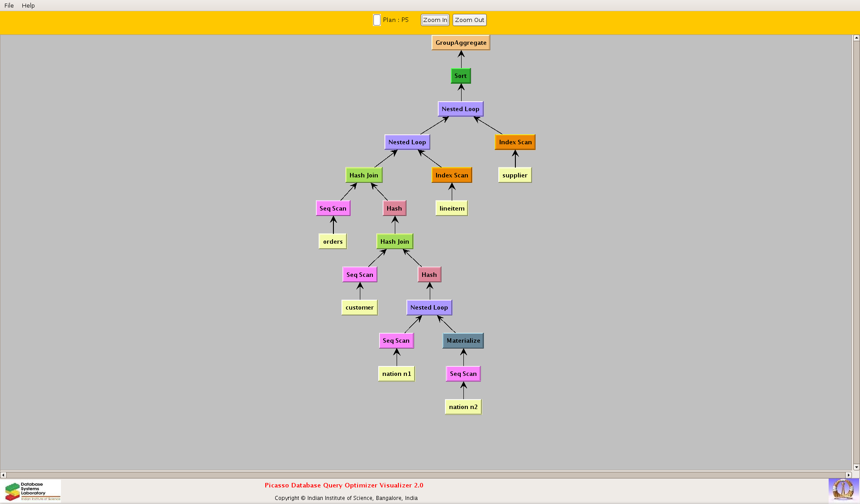Open the Help menu
The image size is (860, 504).
(28, 5)
